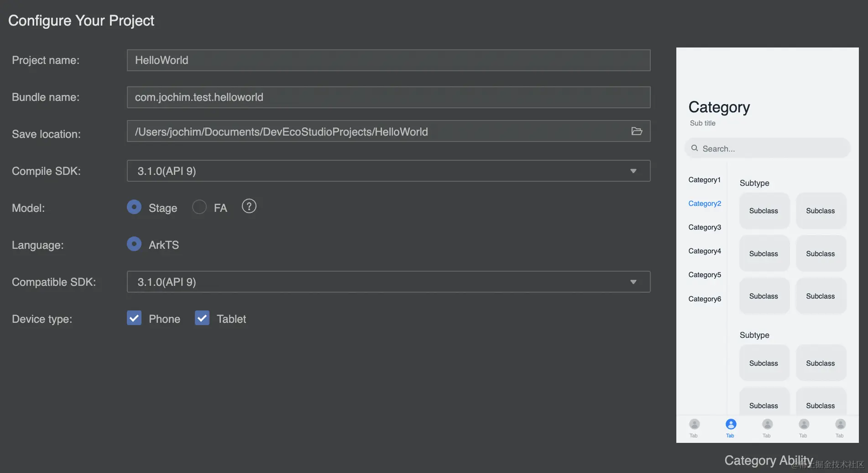
Task: Select Category2 in the preview list
Action: [x=705, y=204]
